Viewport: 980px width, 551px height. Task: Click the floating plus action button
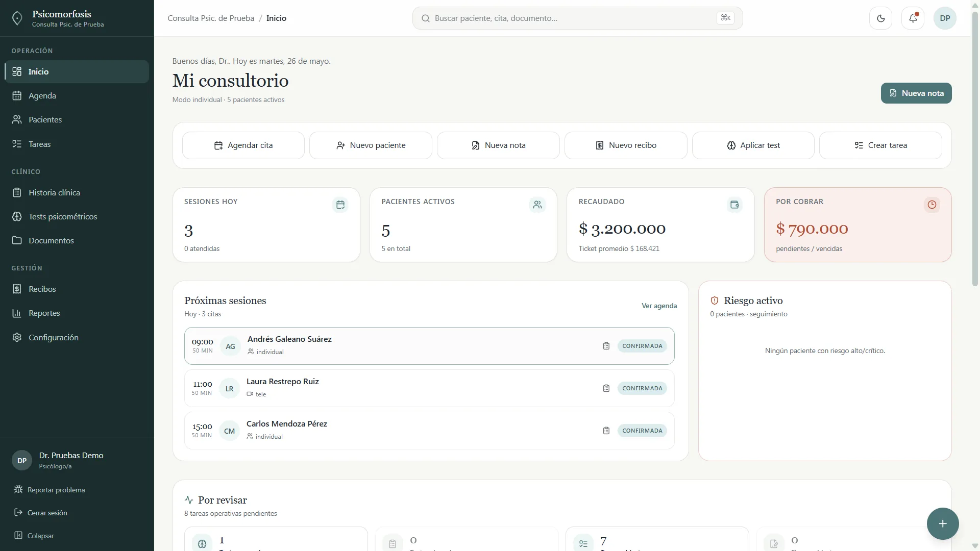(943, 523)
